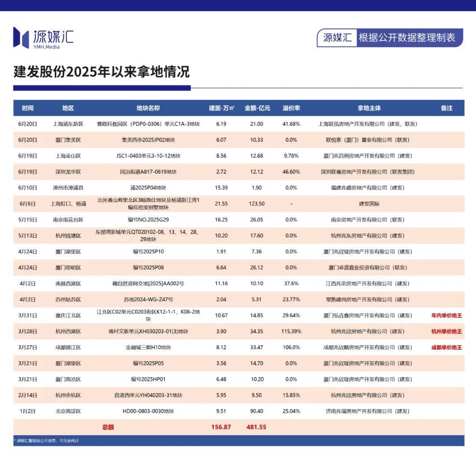Viewport: 476px width, 454px height.
Task: Select the 深圳龙华区 region cell
Action: tap(68, 172)
